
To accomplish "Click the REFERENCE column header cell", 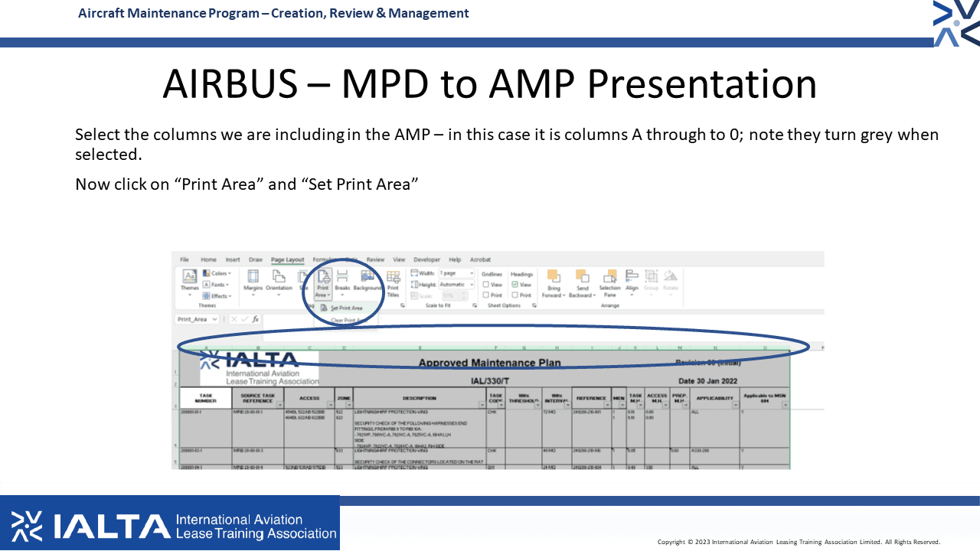I will coord(590,398).
